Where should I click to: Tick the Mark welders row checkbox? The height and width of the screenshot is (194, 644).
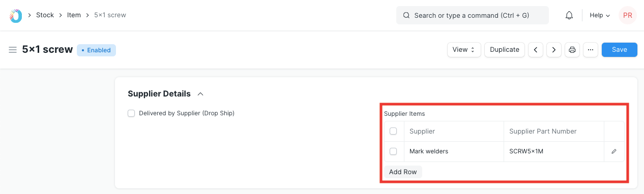click(x=393, y=151)
